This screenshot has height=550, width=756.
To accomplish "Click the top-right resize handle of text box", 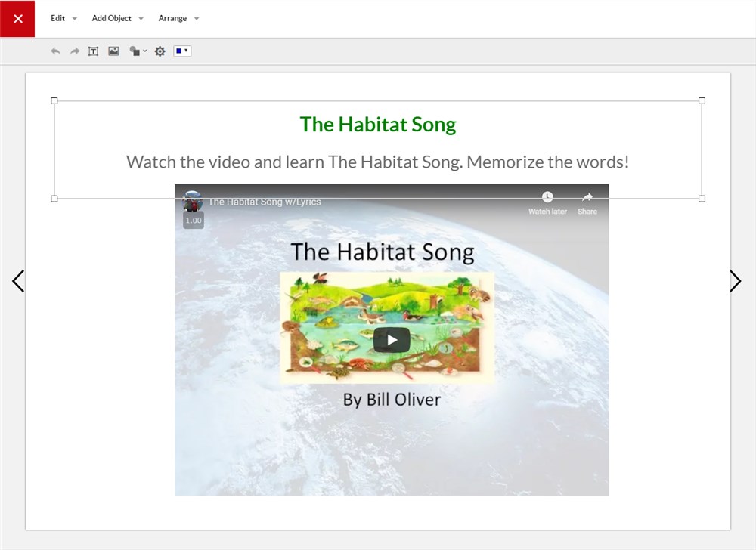I will [x=702, y=100].
